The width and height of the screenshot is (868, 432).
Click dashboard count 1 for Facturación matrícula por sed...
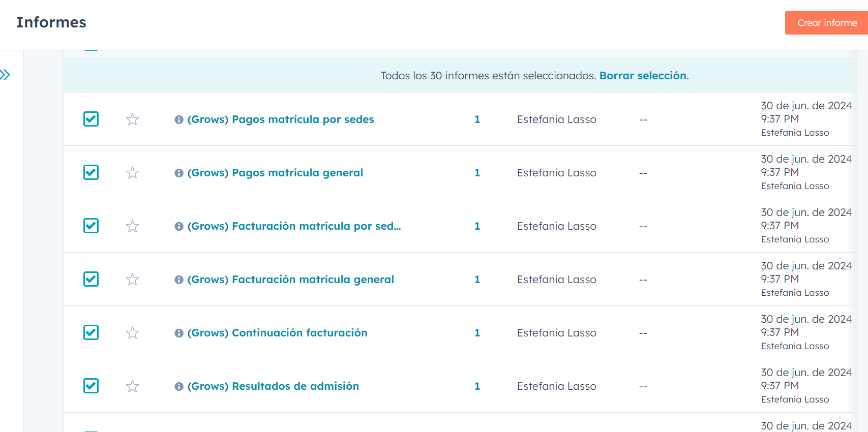pyautogui.click(x=477, y=226)
